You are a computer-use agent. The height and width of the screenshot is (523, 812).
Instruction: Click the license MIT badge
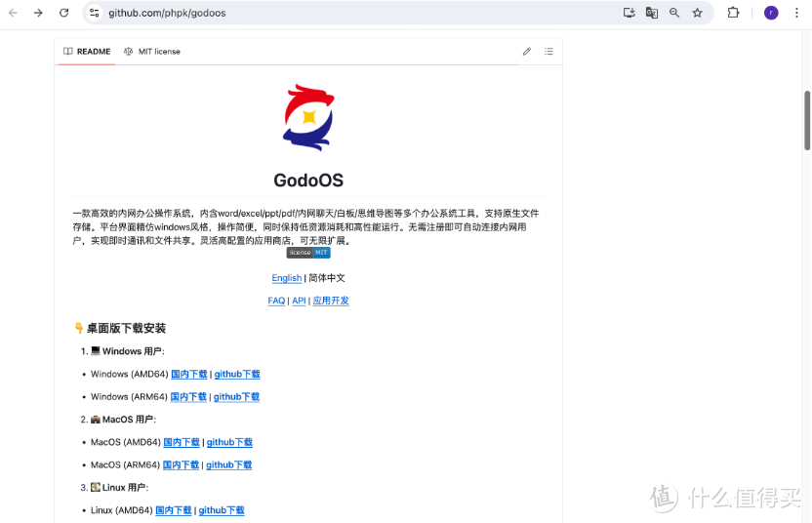pyautogui.click(x=308, y=253)
